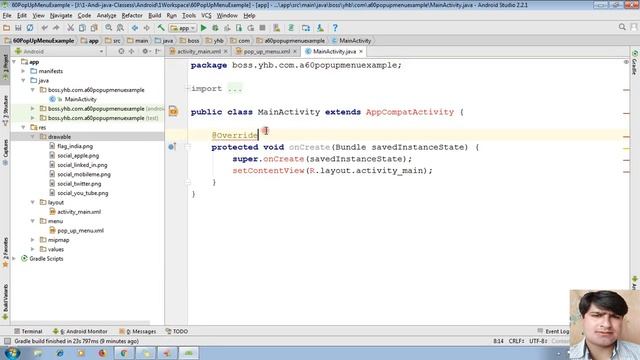This screenshot has width=640, height=360.
Task: Open Project Structure toolbar icon
Action: [x=306, y=28]
